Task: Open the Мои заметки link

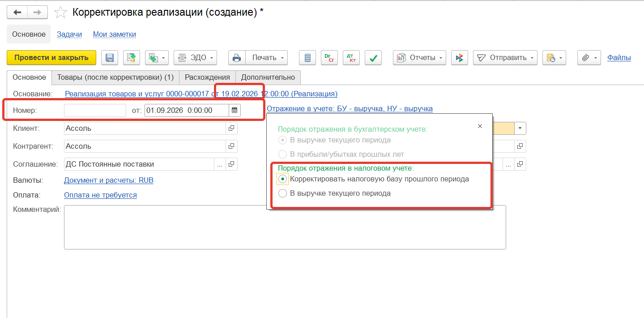Action: (115, 34)
